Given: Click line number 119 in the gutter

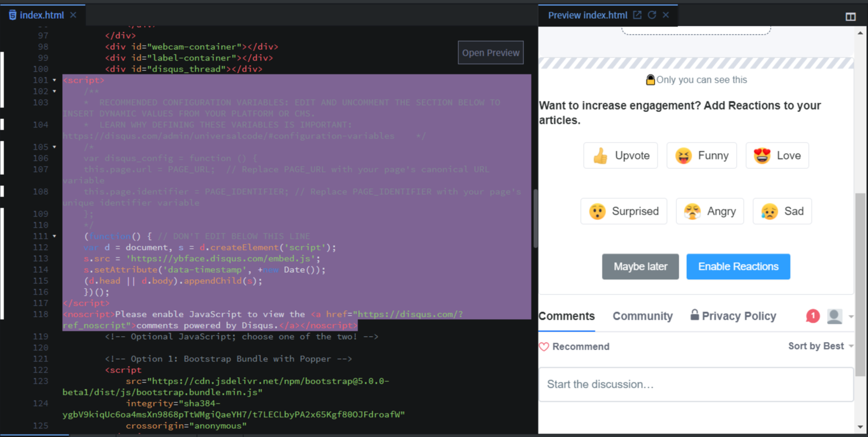Looking at the screenshot, I should (x=41, y=337).
